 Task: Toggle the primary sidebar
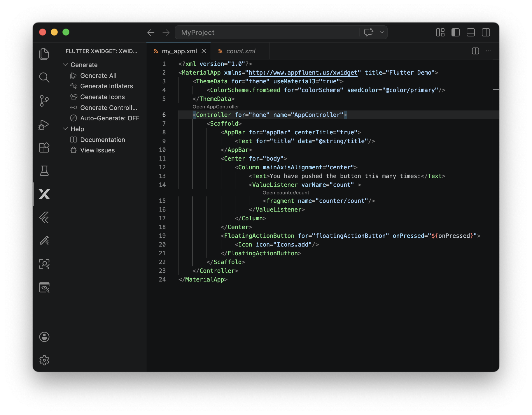(x=455, y=32)
